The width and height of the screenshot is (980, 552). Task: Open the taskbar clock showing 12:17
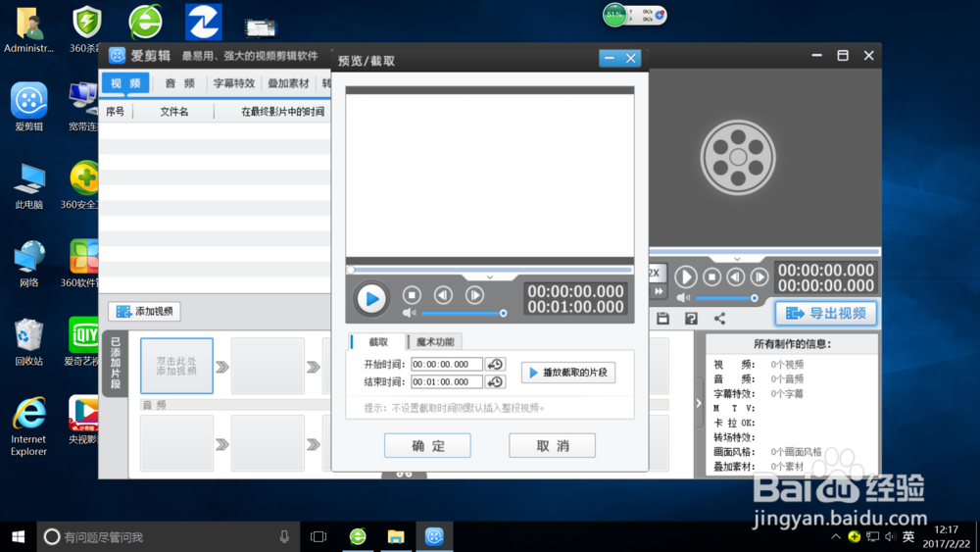(x=947, y=536)
